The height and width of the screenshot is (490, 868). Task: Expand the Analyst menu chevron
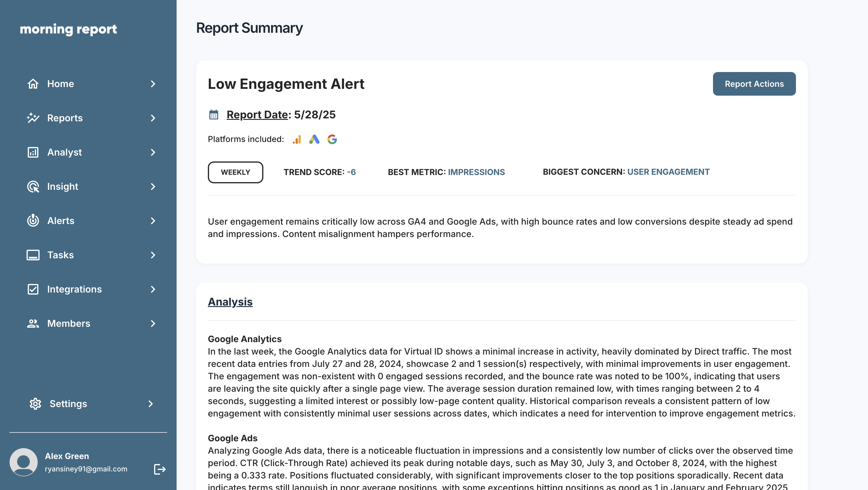[x=153, y=152]
